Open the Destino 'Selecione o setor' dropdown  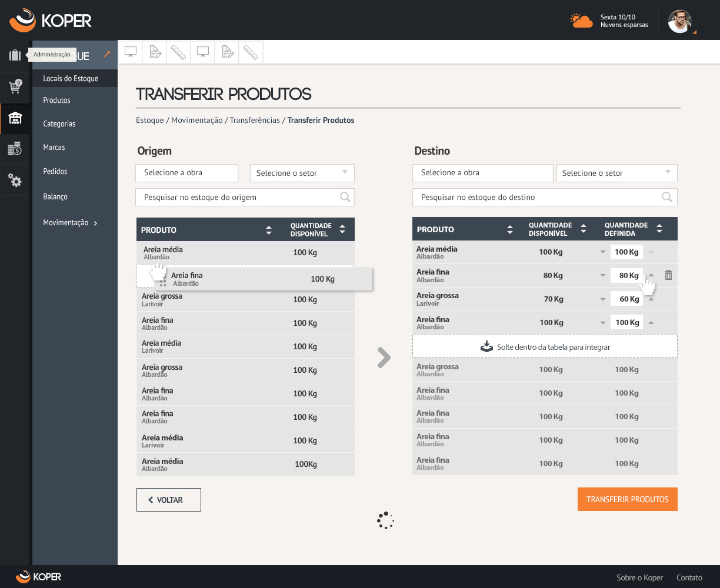pos(668,173)
